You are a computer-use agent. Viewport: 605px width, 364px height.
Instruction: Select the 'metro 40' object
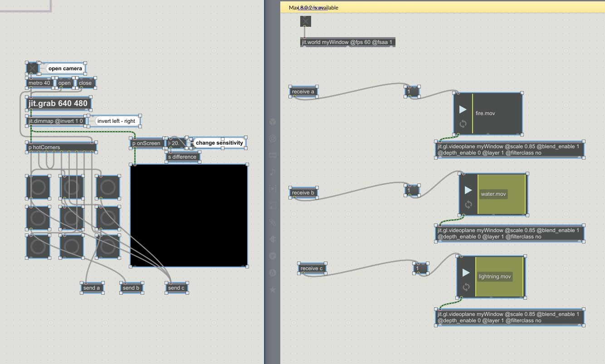click(39, 83)
